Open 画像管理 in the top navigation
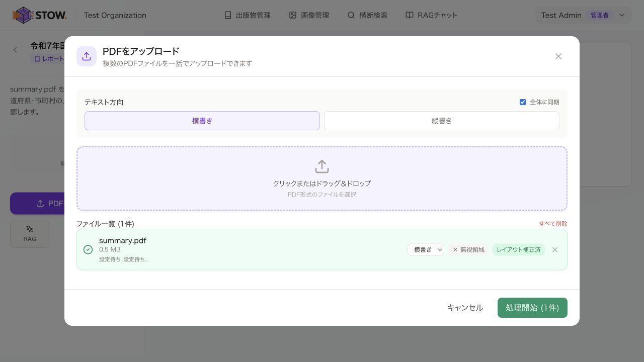The image size is (644, 362). pos(309,15)
